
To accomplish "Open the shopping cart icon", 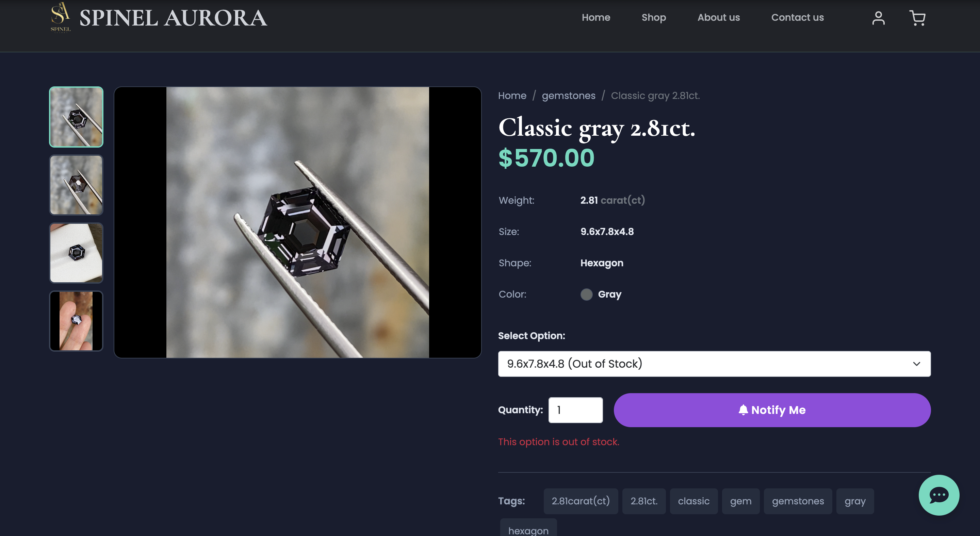I will (917, 18).
